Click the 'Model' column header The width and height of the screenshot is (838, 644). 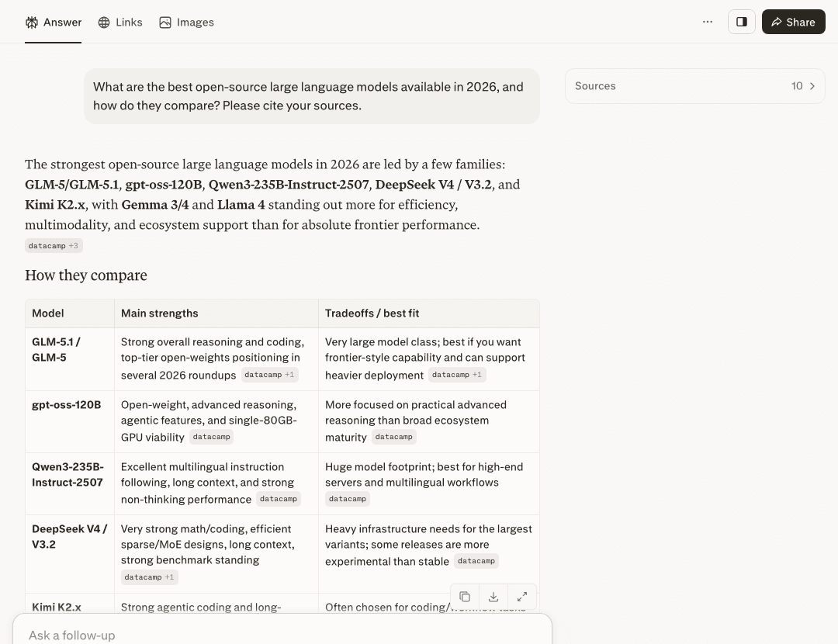pos(70,313)
